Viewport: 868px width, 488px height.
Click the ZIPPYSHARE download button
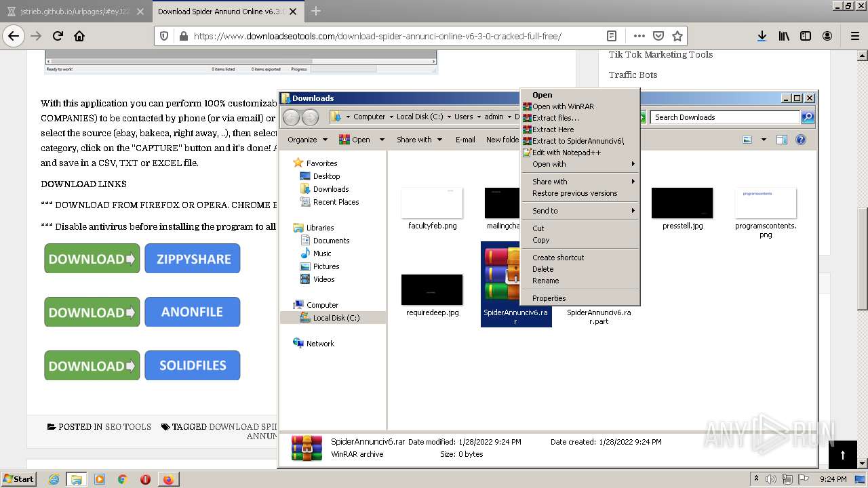(x=193, y=259)
